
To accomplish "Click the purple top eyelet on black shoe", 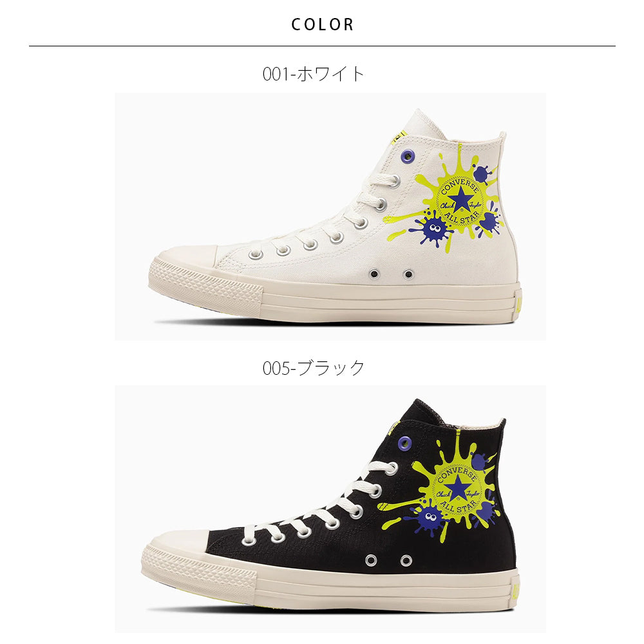I will point(405,443).
